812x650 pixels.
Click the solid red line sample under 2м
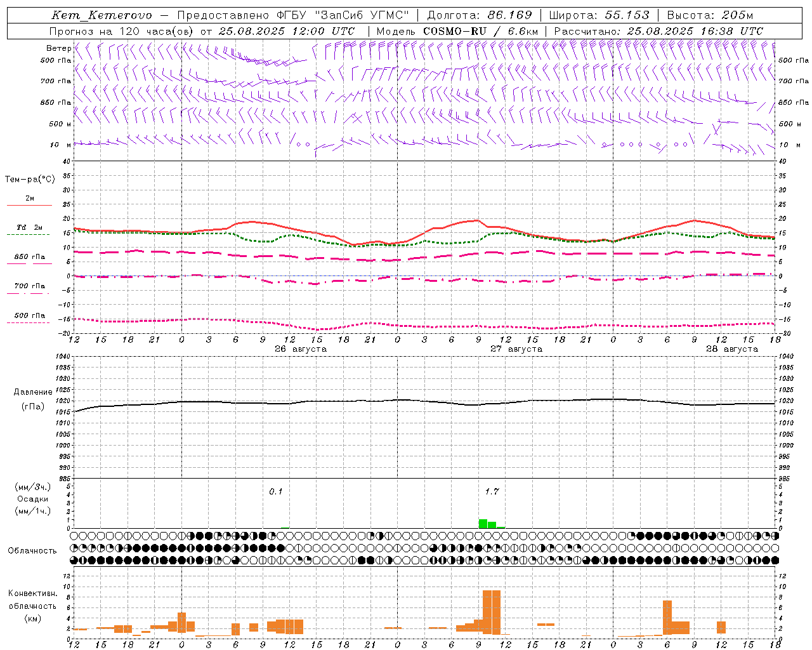coord(29,206)
